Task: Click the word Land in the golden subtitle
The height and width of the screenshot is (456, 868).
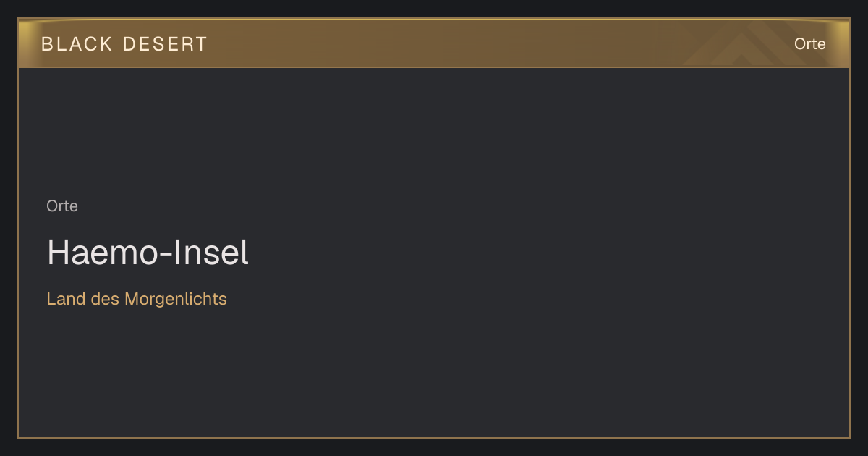Action: (67, 299)
